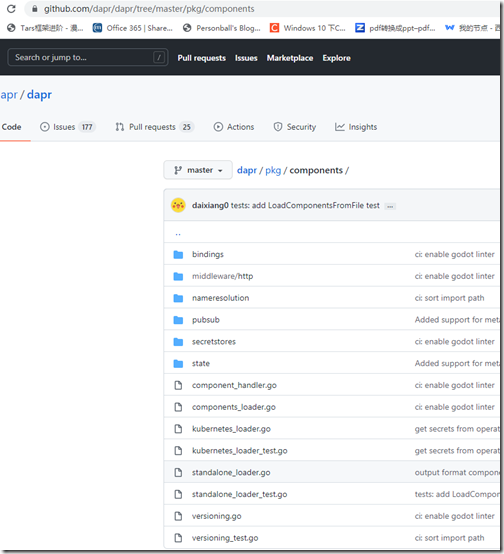This screenshot has width=504, height=554.
Task: Click file icon next to component_handler.go
Action: pos(178,385)
